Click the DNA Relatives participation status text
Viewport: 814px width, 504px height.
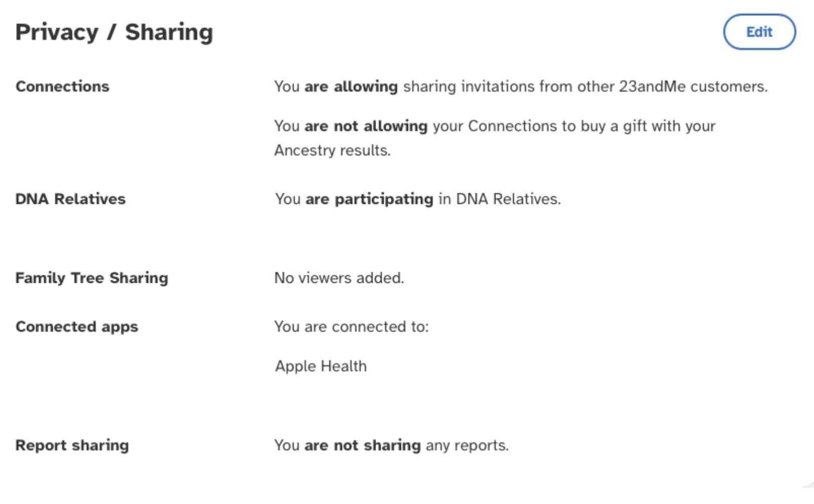[418, 199]
